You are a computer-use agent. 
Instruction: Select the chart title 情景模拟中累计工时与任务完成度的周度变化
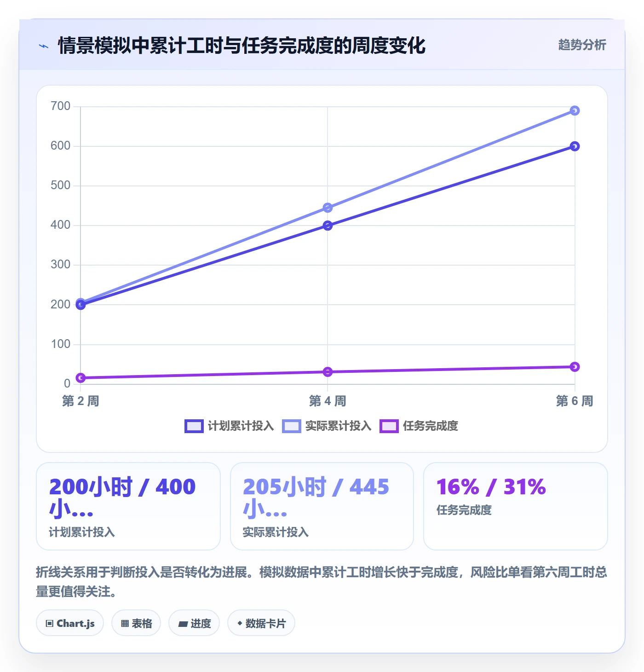click(x=242, y=46)
